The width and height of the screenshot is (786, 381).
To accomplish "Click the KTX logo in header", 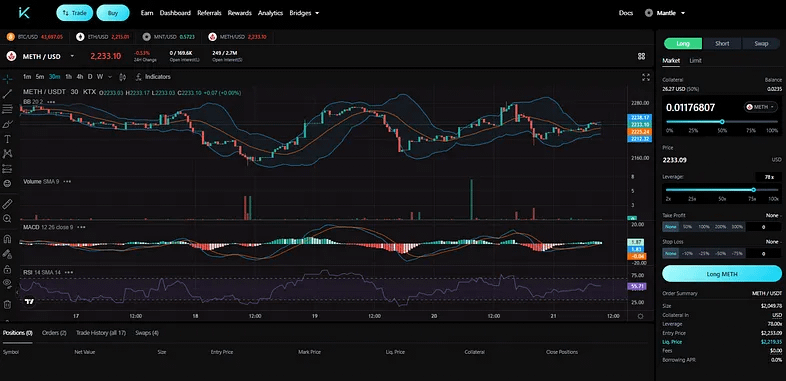I will (24, 13).
